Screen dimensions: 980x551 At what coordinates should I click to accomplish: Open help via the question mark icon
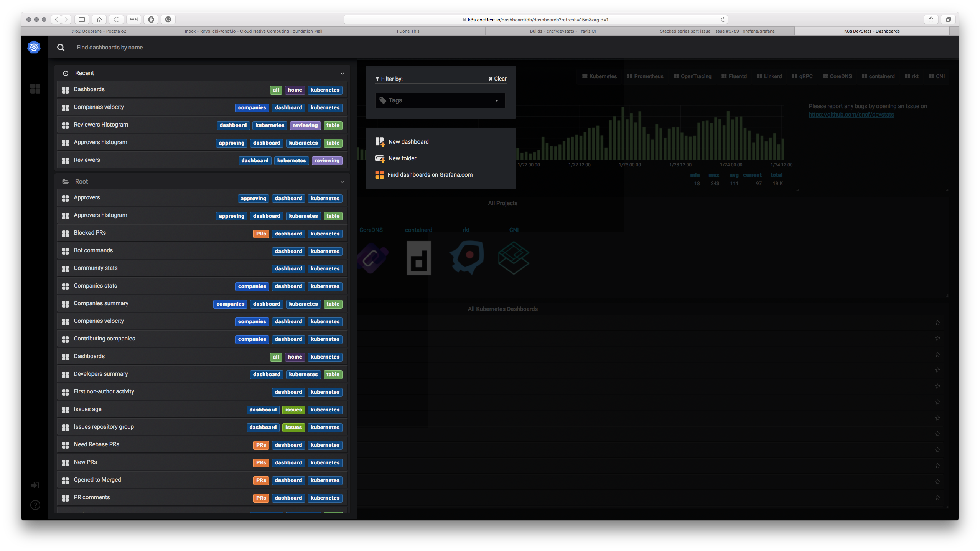pyautogui.click(x=35, y=505)
